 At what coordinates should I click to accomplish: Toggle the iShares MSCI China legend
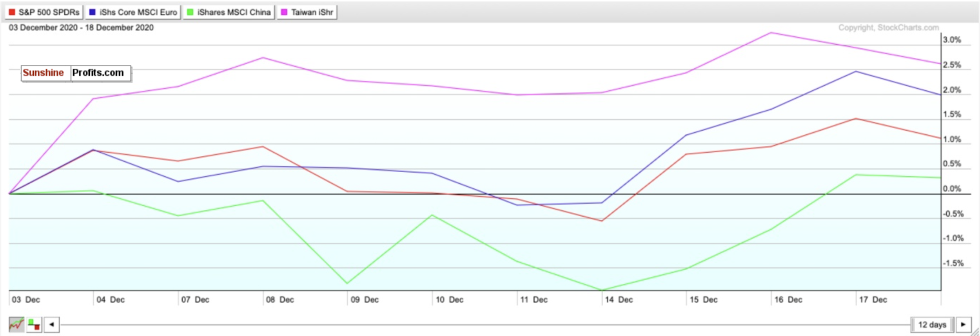(229, 12)
